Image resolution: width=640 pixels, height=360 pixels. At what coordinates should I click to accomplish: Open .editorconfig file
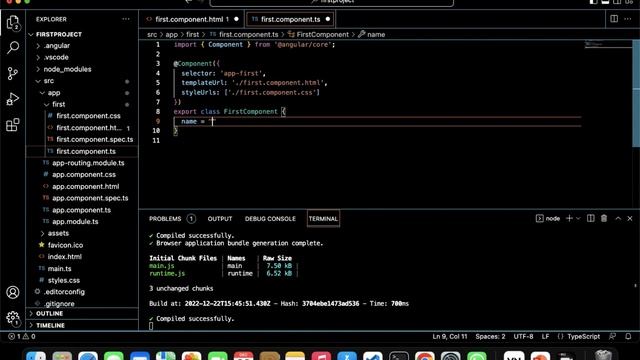pyautogui.click(x=64, y=292)
